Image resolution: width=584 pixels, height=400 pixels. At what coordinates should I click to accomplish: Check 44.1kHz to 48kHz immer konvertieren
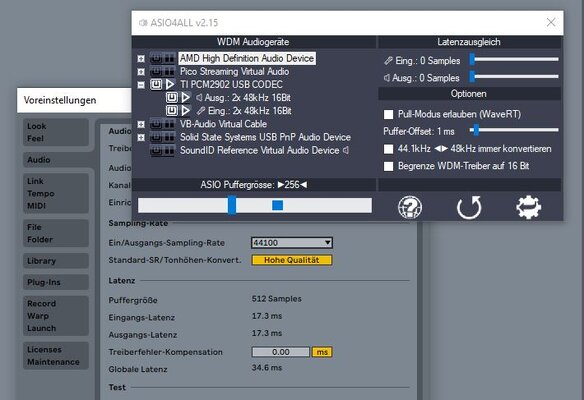[x=388, y=149]
